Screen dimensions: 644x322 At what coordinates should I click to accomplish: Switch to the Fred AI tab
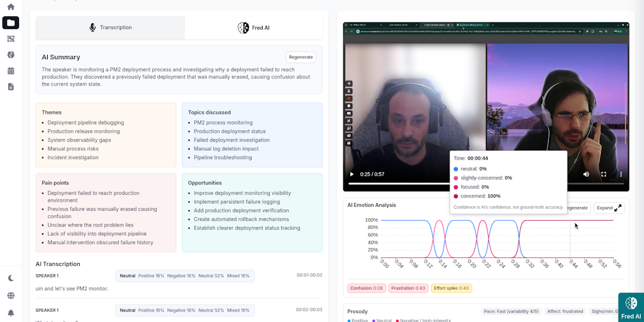253,28
